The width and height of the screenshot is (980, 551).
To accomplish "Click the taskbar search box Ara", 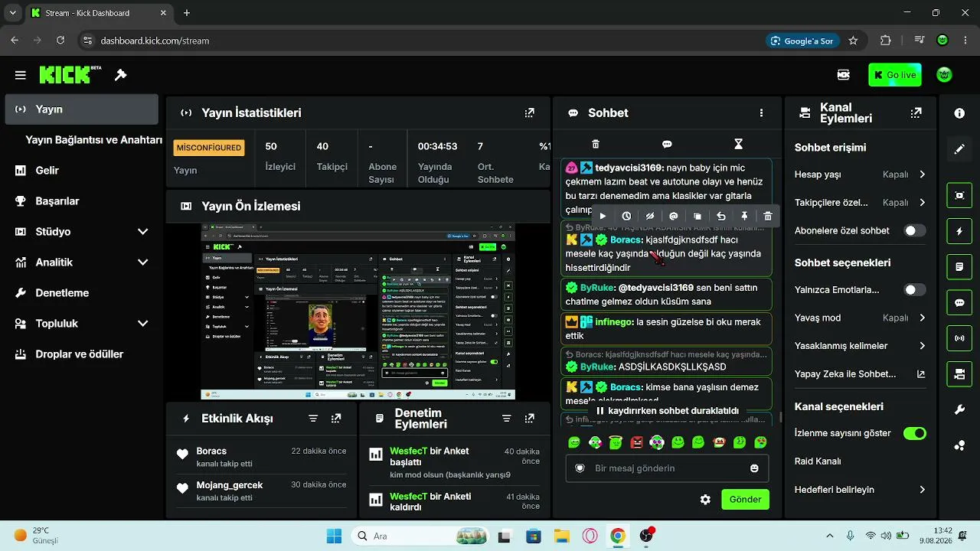I will [420, 536].
